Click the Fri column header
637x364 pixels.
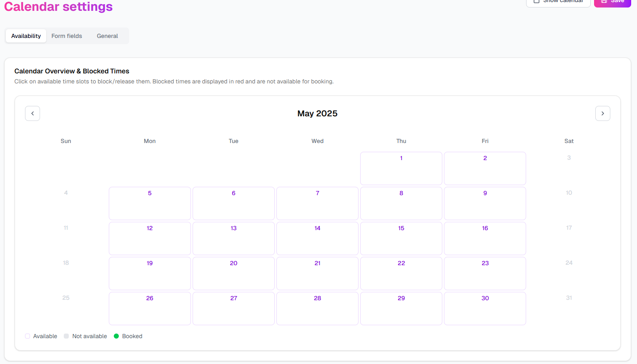(485, 141)
